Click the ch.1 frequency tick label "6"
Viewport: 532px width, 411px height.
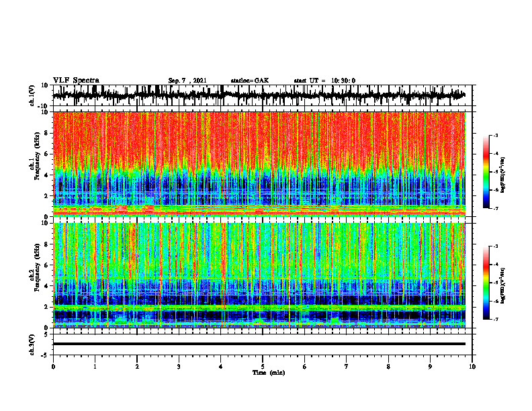point(46,154)
